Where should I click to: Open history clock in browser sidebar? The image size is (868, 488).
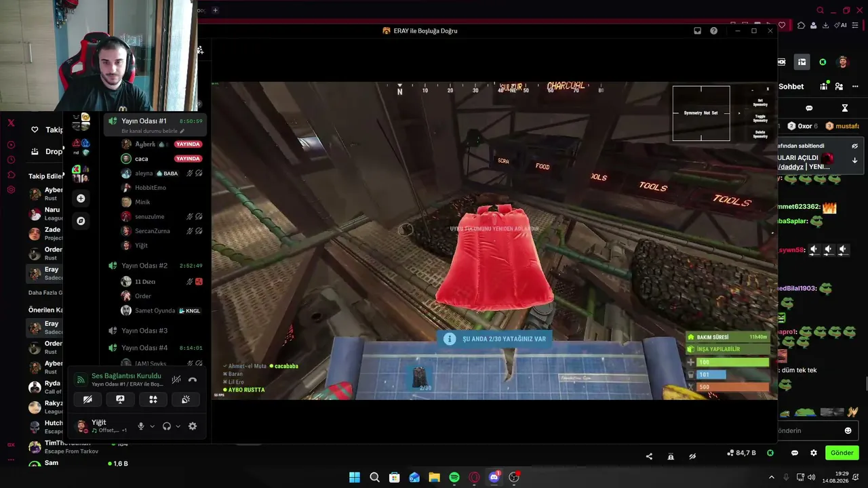pos(11,160)
